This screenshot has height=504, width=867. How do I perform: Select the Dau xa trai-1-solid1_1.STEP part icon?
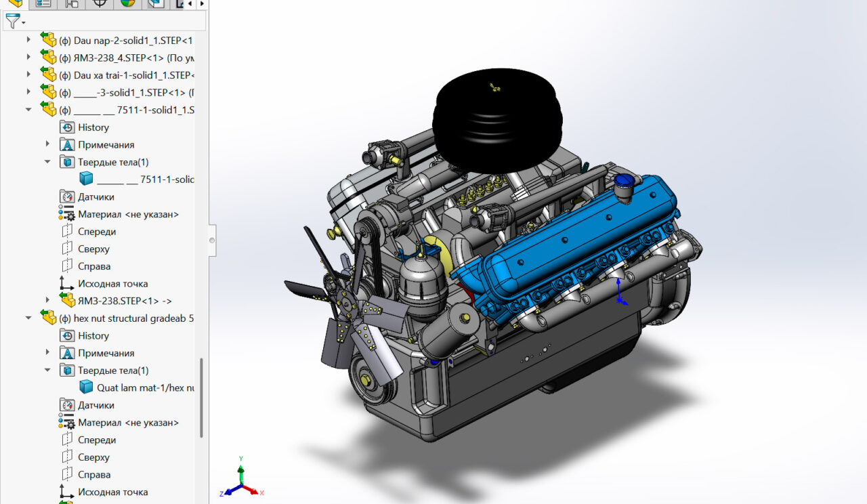tap(48, 75)
